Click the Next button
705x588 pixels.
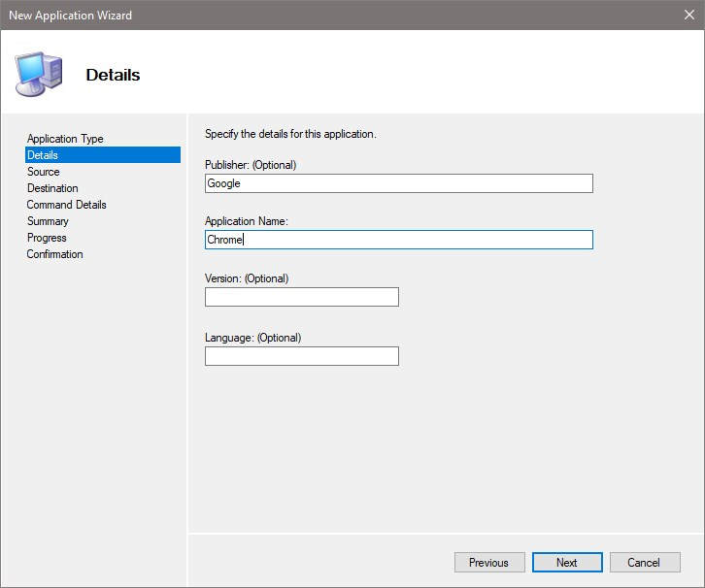pos(567,562)
